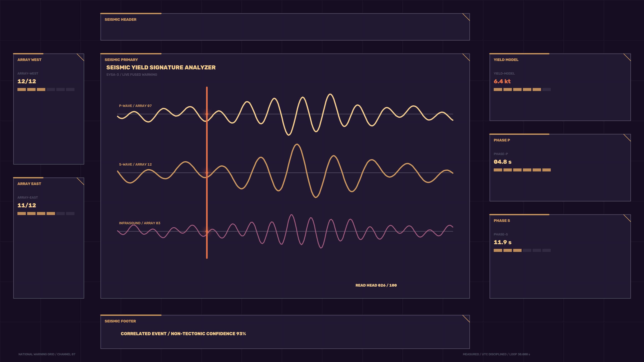Click the Array West panel corner notch
This screenshot has width=644, height=362.
click(80, 57)
